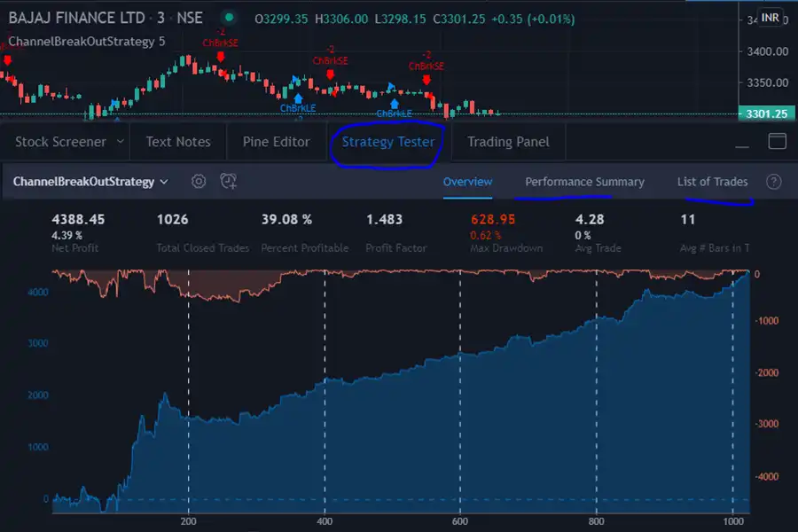This screenshot has height=532, width=798.
Task: Select the Strategy Tester tab
Action: pyautogui.click(x=388, y=142)
